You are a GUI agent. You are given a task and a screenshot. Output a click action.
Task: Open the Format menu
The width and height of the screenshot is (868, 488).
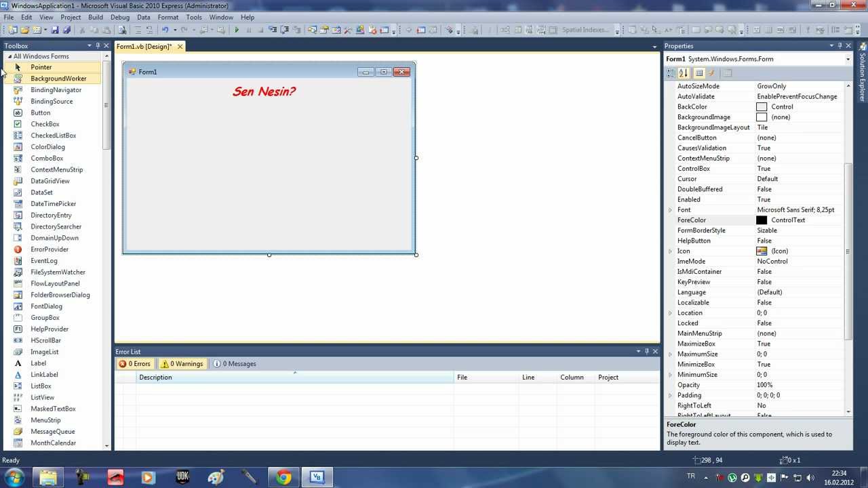tap(168, 17)
